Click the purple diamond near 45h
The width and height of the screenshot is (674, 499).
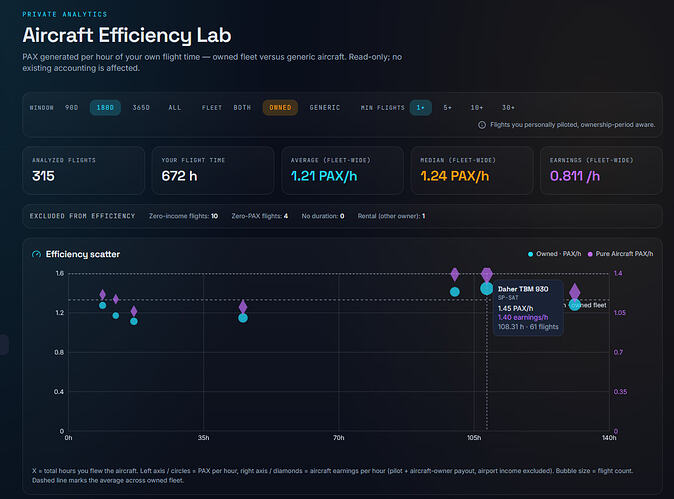pyautogui.click(x=243, y=306)
